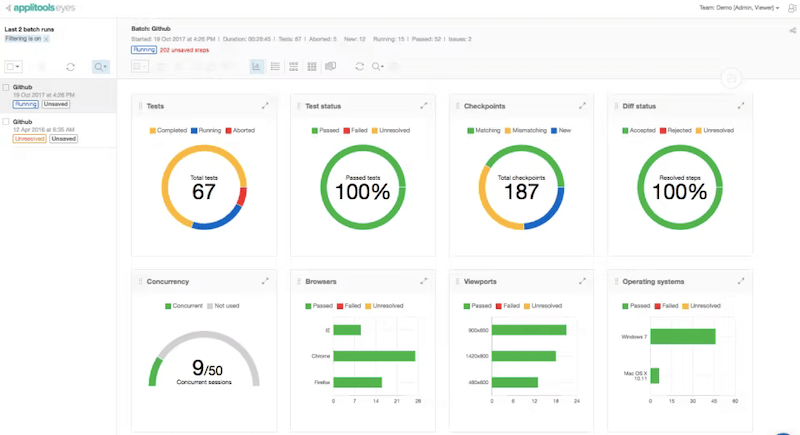Check the Github 19 Oct 2017 batch checkbox

(x=6, y=87)
